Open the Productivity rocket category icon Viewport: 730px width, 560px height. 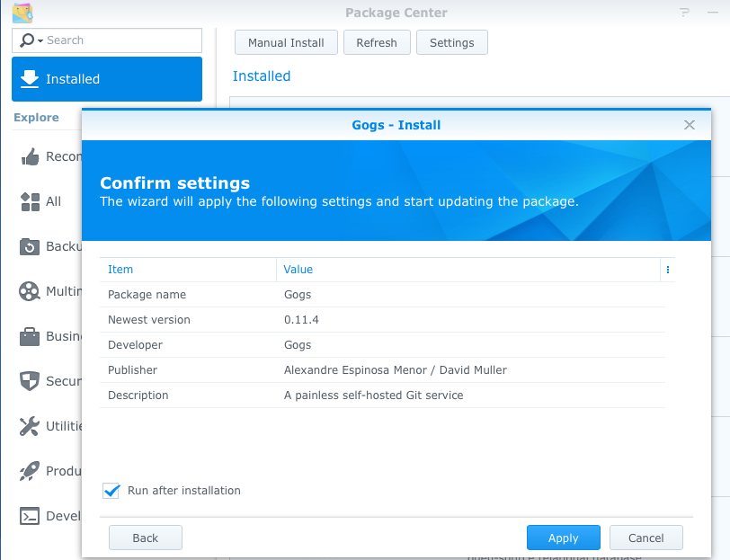click(30, 471)
